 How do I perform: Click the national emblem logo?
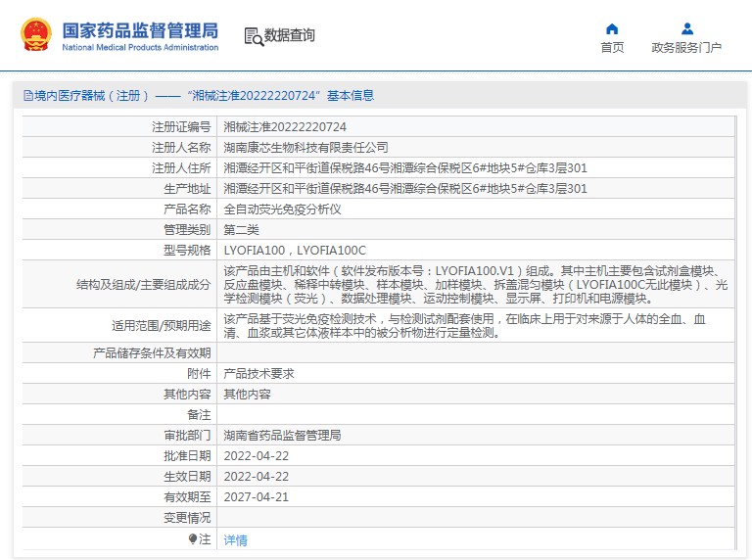click(36, 34)
